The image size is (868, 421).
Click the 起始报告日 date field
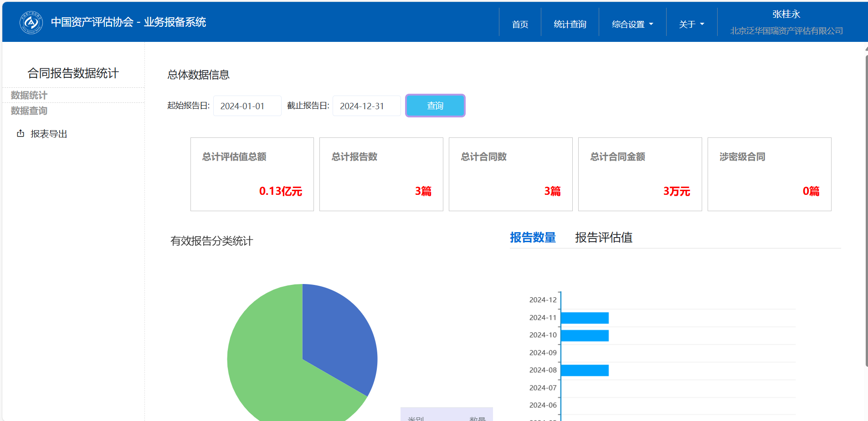click(247, 106)
